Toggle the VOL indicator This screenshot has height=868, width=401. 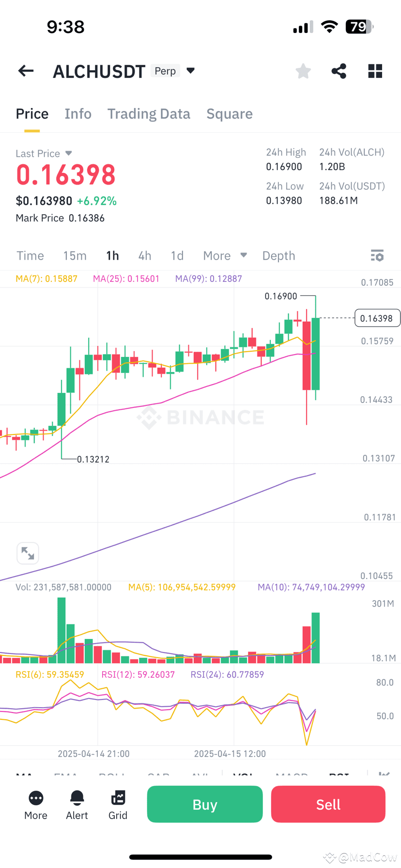245,775
